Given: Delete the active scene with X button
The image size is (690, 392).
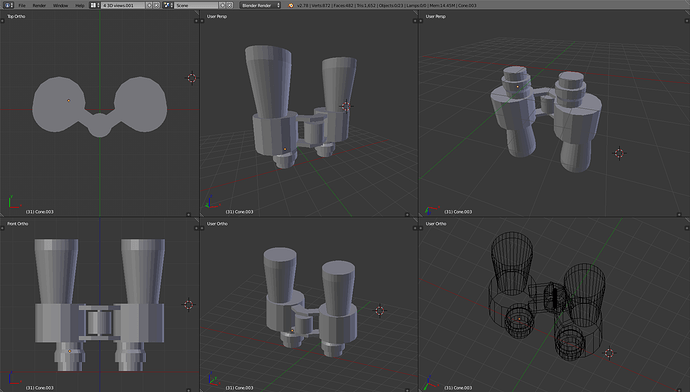Looking at the screenshot, I should 230,5.
